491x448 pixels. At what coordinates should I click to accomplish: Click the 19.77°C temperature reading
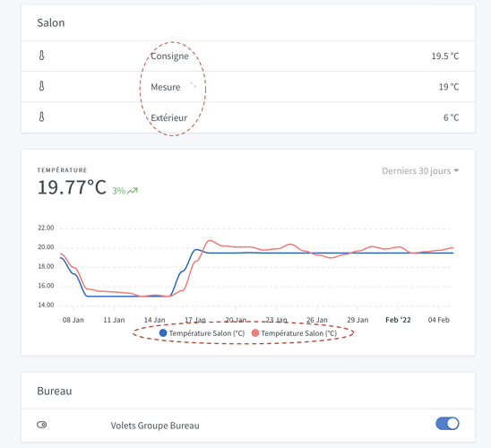(x=72, y=187)
